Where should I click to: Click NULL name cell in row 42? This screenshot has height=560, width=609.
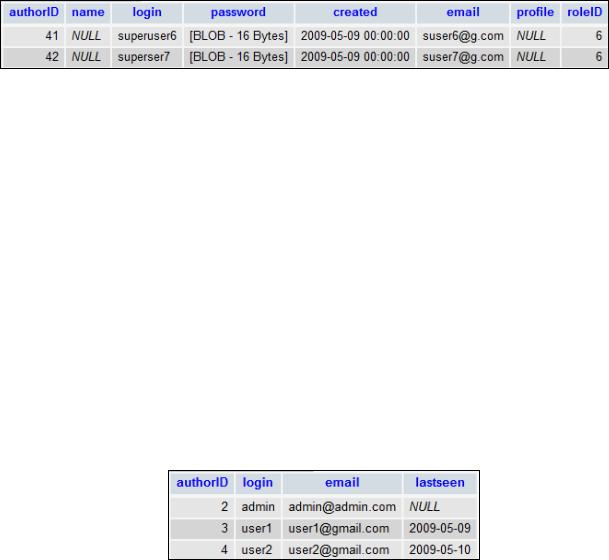[86, 57]
